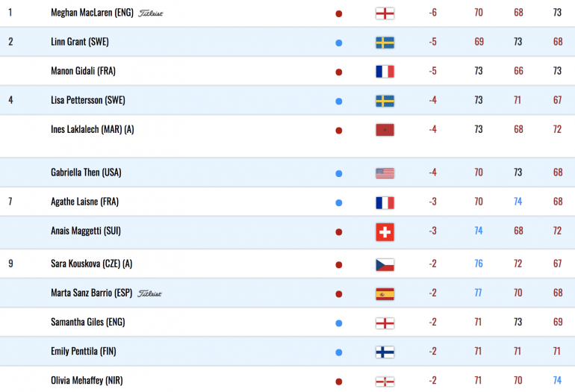Screen dimensions: 575x392
Task: Click the Spain flag for Marta Sanz Barrio
Action: pyautogui.click(x=385, y=294)
